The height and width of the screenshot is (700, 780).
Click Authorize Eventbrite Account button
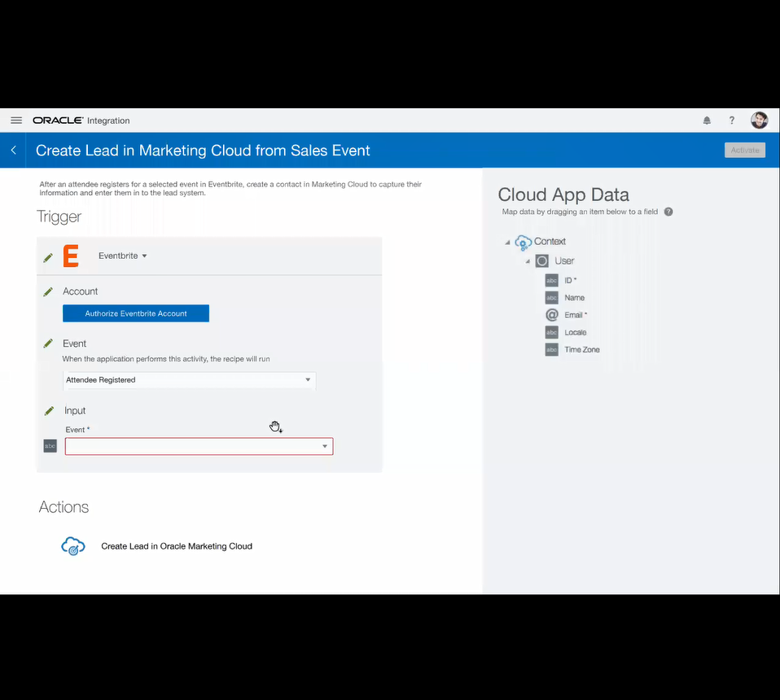136,313
